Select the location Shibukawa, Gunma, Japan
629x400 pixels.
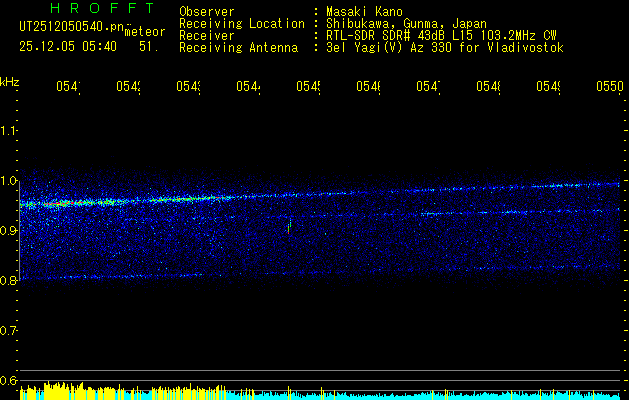(406, 24)
